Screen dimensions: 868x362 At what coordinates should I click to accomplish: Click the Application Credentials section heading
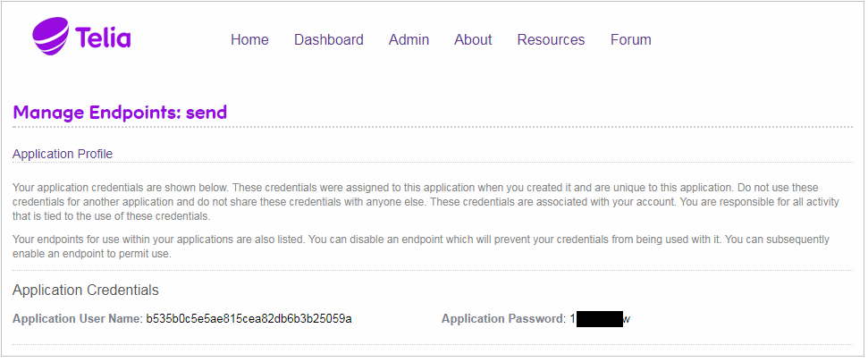point(86,290)
